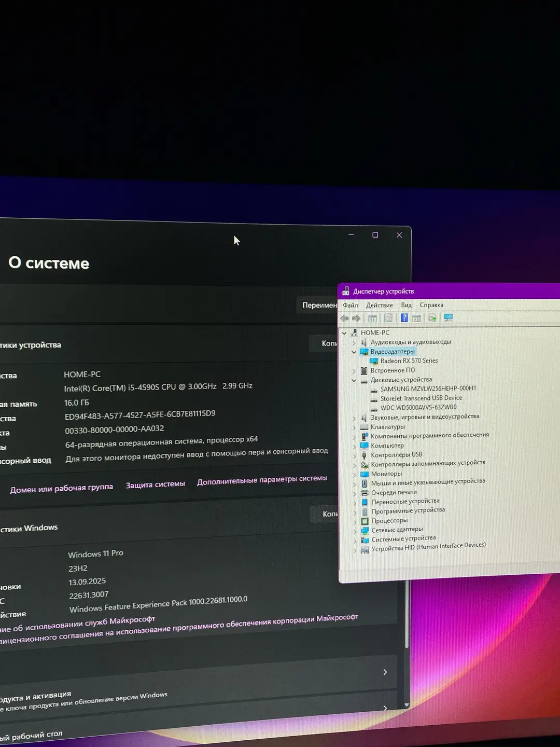Screen dimensions: 560x747
Task: Click the chip icon beside Процессоры
Action: tap(365, 521)
